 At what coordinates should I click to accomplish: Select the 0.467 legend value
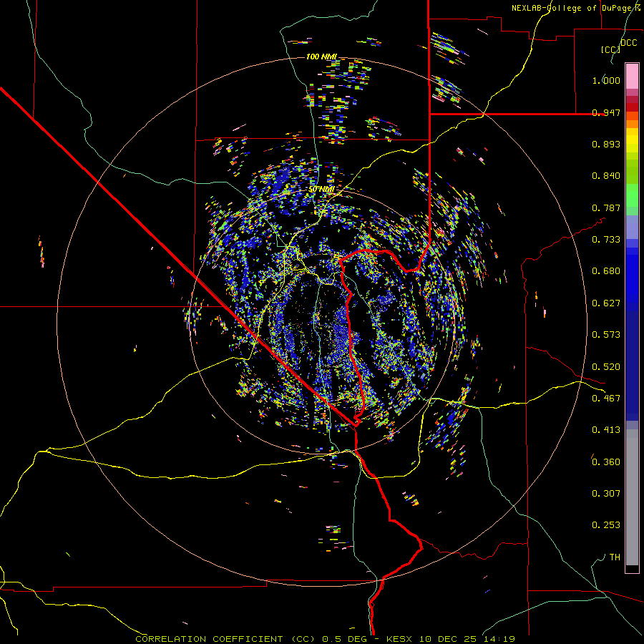[606, 399]
